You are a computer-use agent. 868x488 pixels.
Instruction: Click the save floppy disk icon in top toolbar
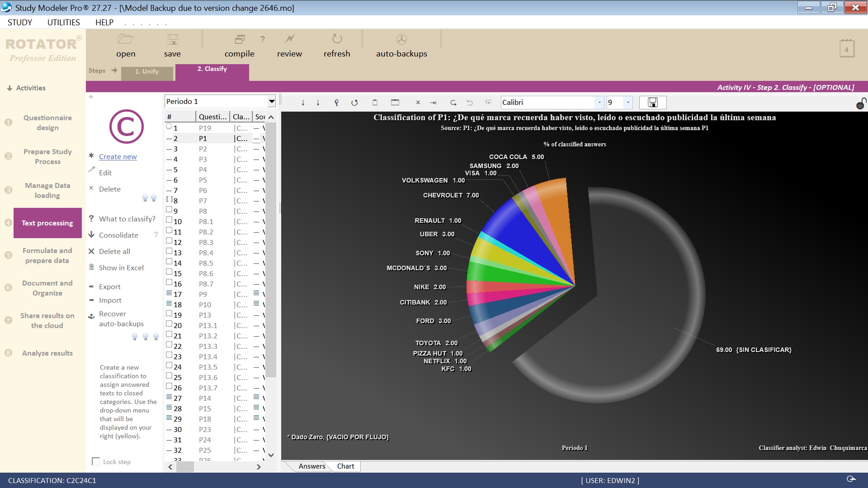[173, 39]
